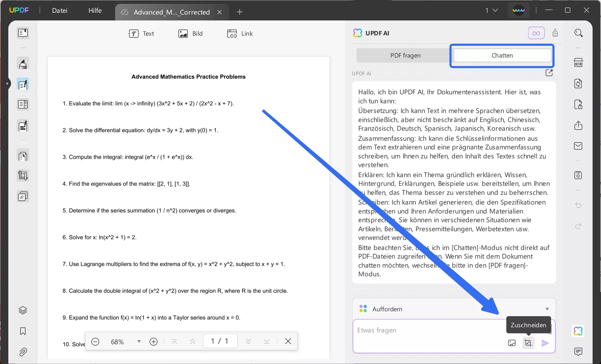Save the document with the save icon

tap(578, 175)
